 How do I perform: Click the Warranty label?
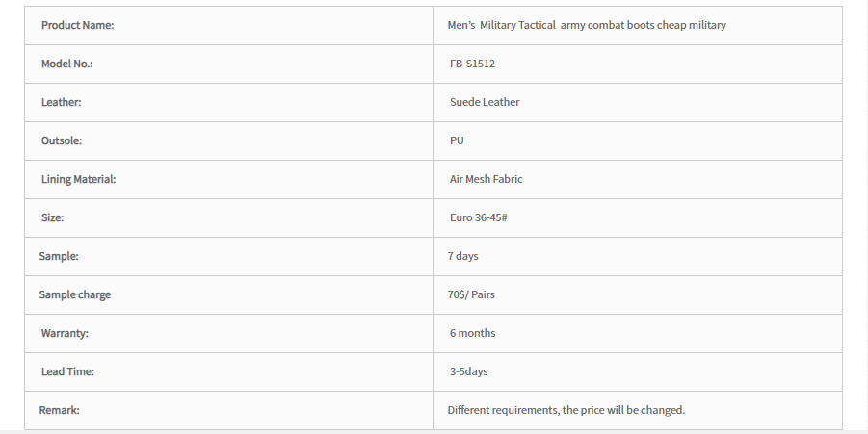(65, 333)
